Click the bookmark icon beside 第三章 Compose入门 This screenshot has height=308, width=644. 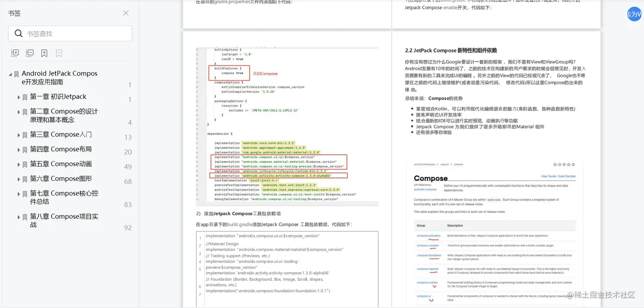[x=25, y=135]
